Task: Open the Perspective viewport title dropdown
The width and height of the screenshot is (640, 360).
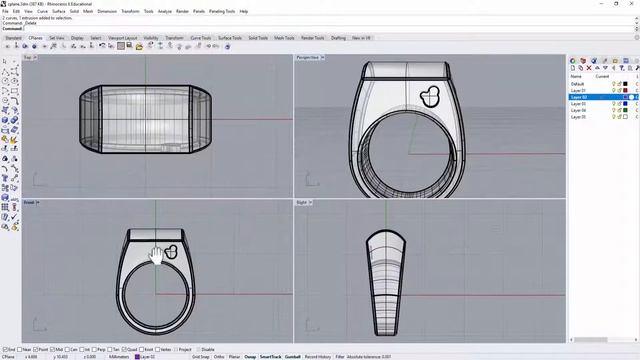Action: click(323, 58)
